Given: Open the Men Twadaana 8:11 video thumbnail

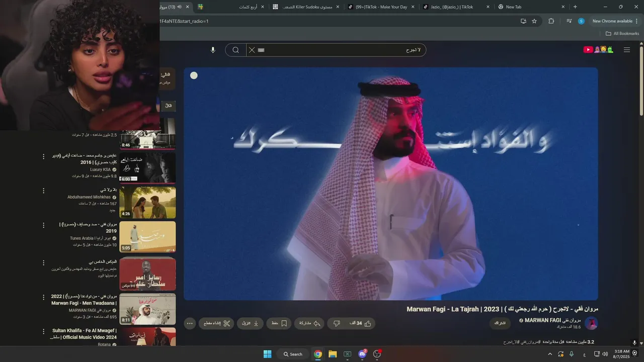Looking at the screenshot, I should [x=147, y=309].
